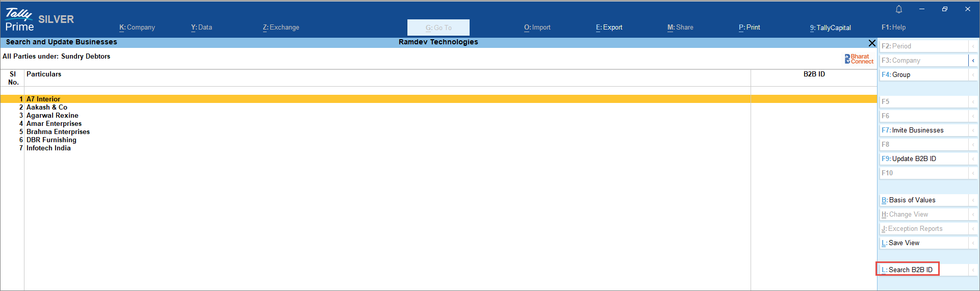Click the Search B2B ID button
Image resolution: width=980 pixels, height=291 pixels.
[x=908, y=270]
